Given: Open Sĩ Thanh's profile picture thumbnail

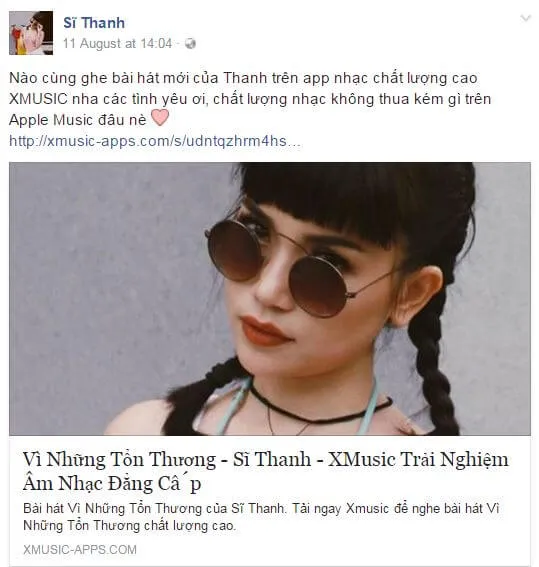Looking at the screenshot, I should point(31,33).
